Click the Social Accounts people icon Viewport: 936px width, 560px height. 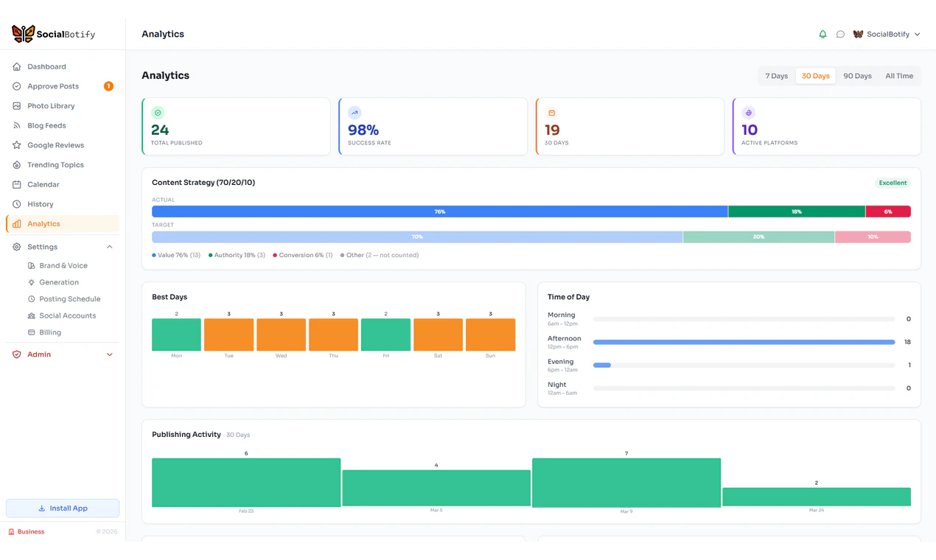coord(31,315)
